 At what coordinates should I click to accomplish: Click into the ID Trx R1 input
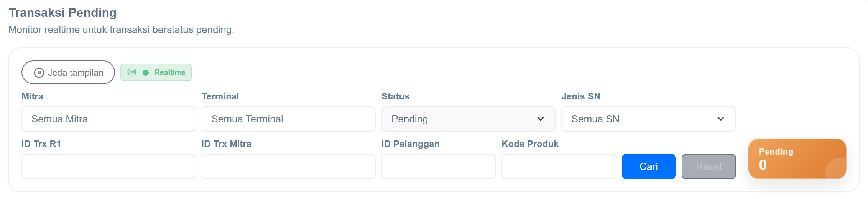[109, 166]
